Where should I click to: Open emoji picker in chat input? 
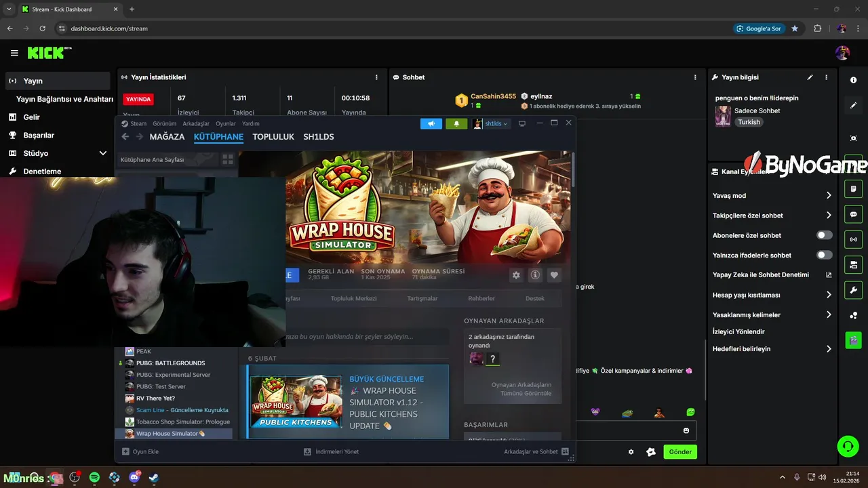(x=686, y=430)
